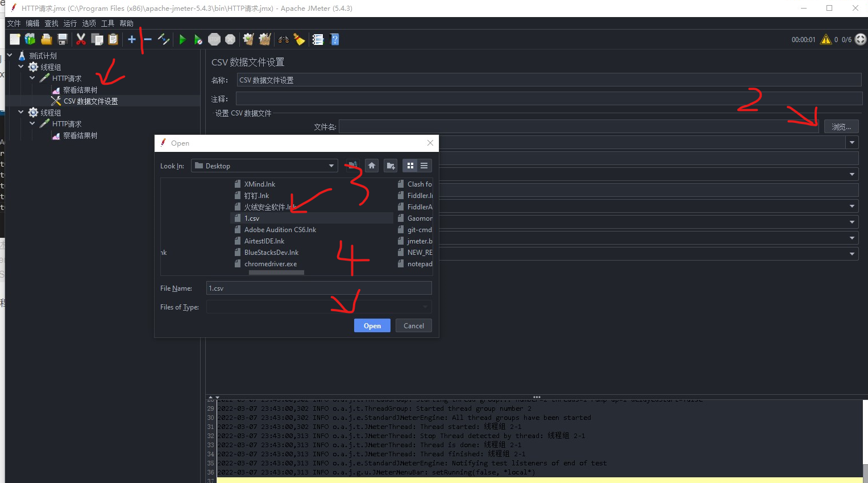Select the 测试计划 root node

pyautogui.click(x=43, y=55)
